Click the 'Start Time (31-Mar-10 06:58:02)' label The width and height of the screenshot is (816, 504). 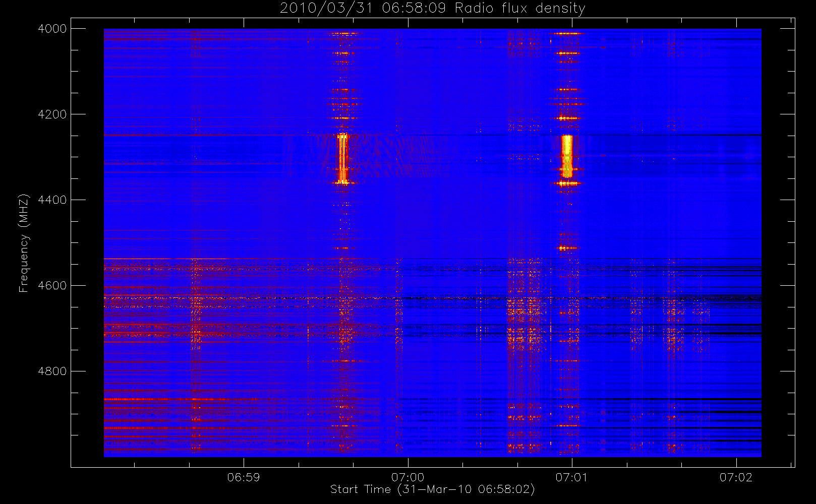click(432, 489)
